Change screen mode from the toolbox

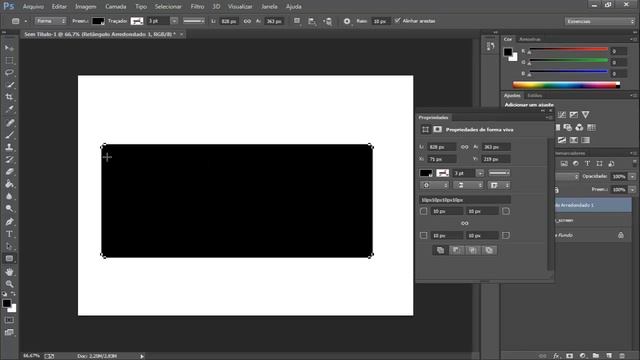click(x=9, y=333)
